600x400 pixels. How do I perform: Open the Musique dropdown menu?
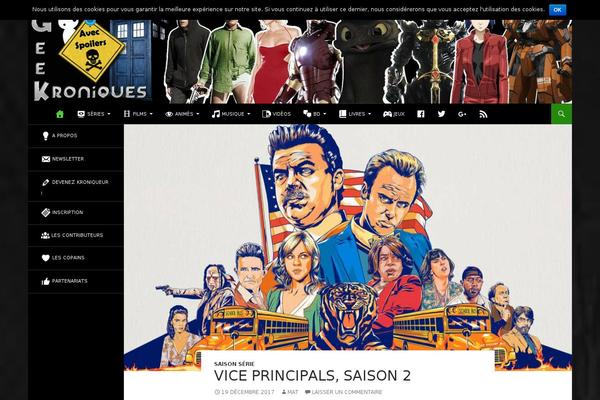pyautogui.click(x=231, y=114)
